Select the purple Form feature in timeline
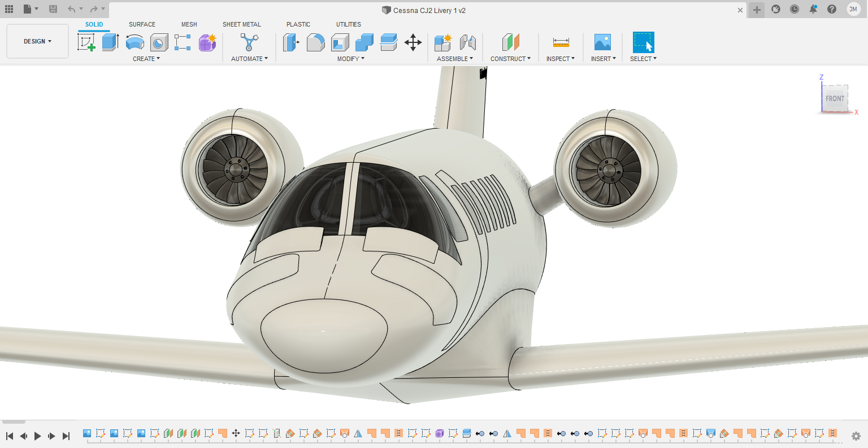The height and width of the screenshot is (448, 868). click(440, 433)
